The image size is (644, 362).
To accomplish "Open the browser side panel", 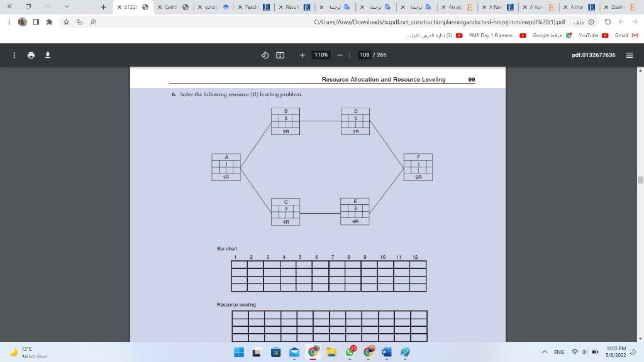I will 36,22.
